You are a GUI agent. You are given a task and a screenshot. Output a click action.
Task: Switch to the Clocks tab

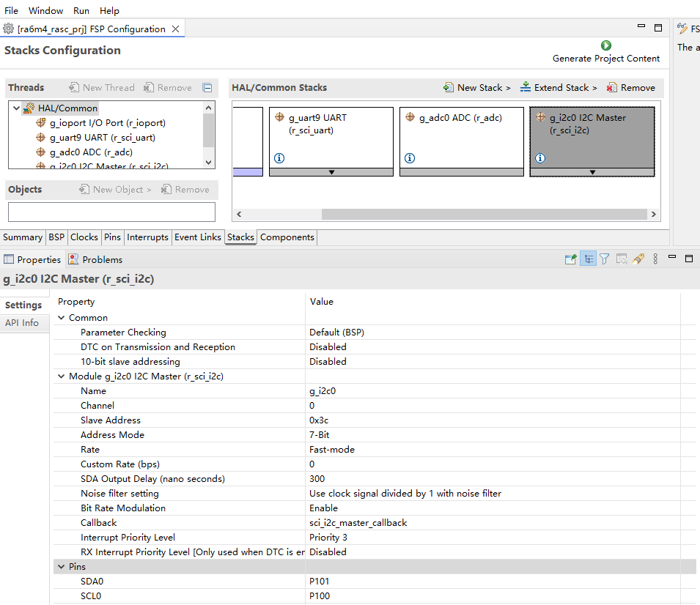[x=84, y=237]
